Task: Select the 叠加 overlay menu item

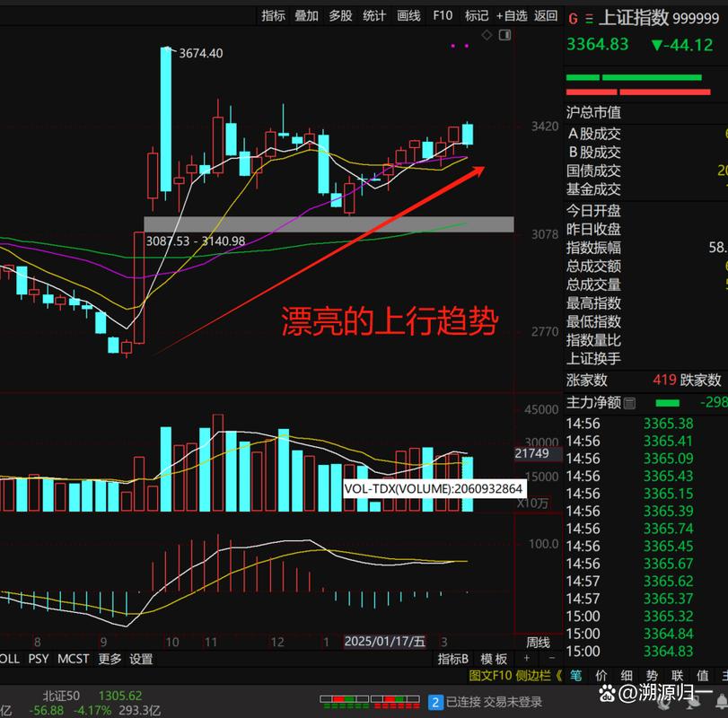Action: (306, 15)
